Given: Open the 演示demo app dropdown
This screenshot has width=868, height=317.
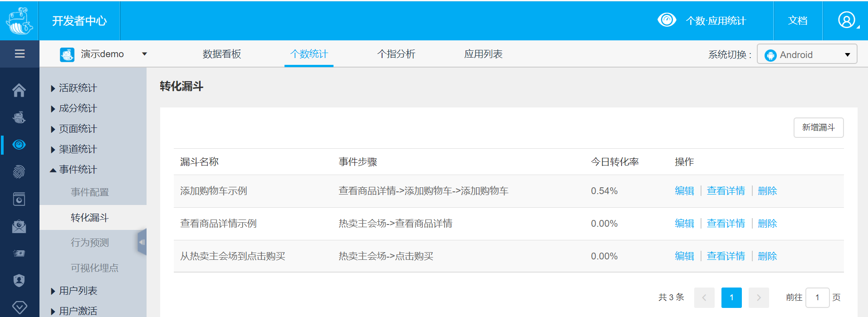Looking at the screenshot, I should click(x=103, y=54).
